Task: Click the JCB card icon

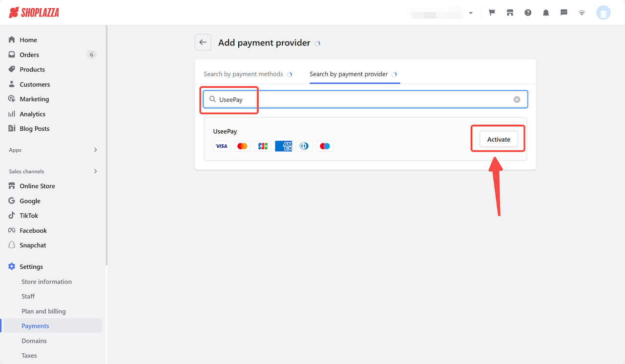Action: pos(263,146)
